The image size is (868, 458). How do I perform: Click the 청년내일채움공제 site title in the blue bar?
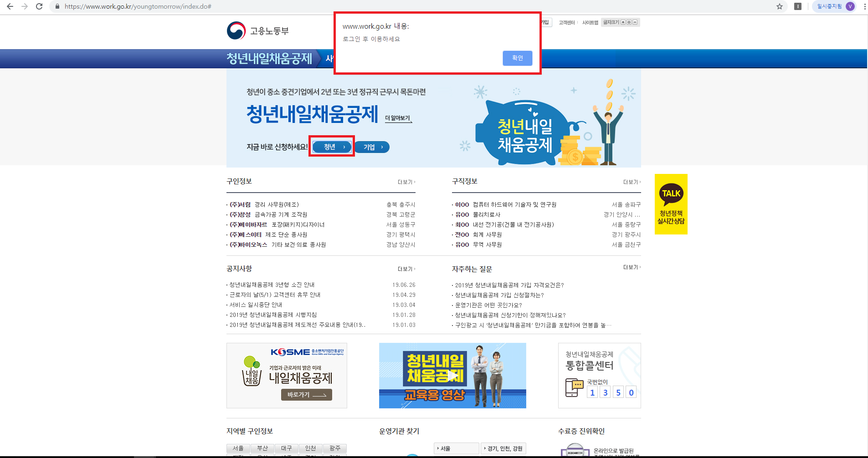(269, 59)
